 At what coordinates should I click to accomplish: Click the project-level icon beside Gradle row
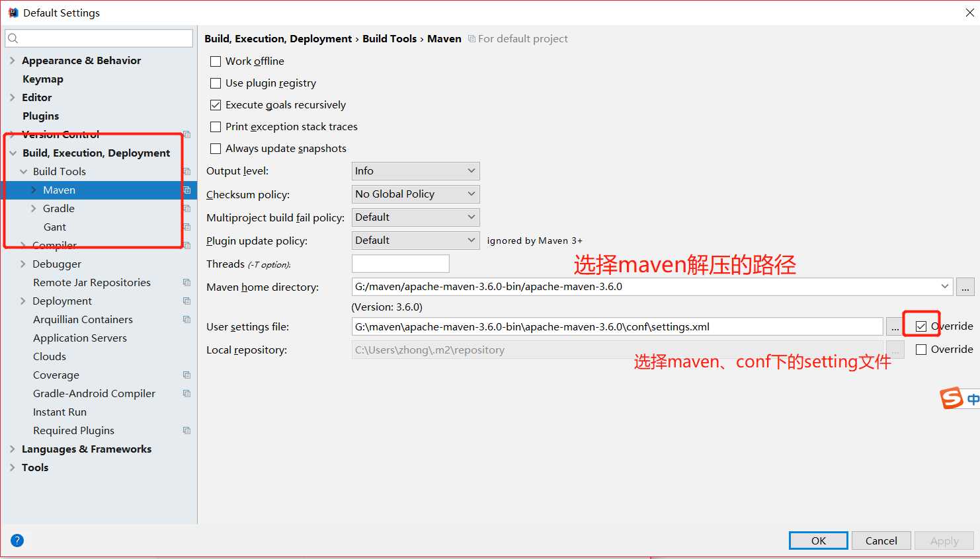tap(187, 209)
